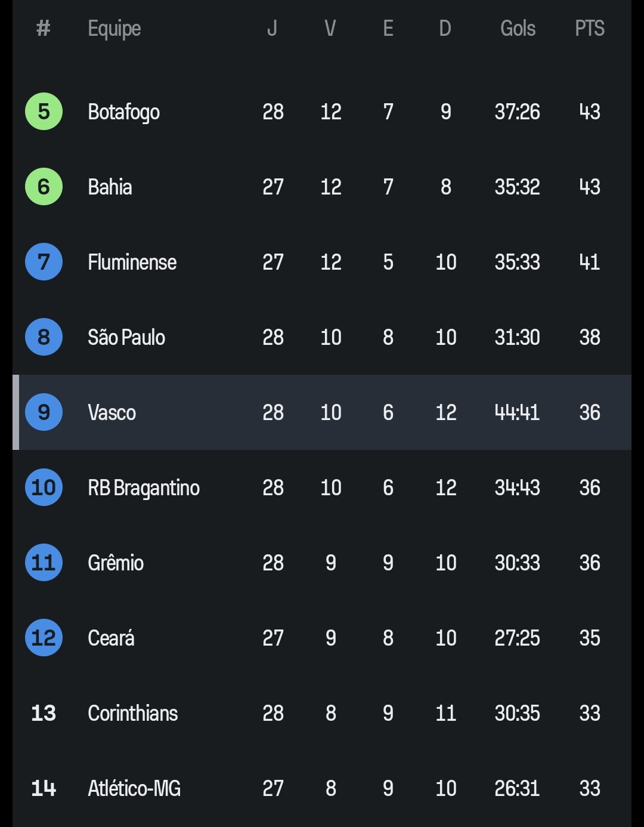Open São Paulo team details
Image resolution: width=644 pixels, height=827 pixels.
[126, 338]
